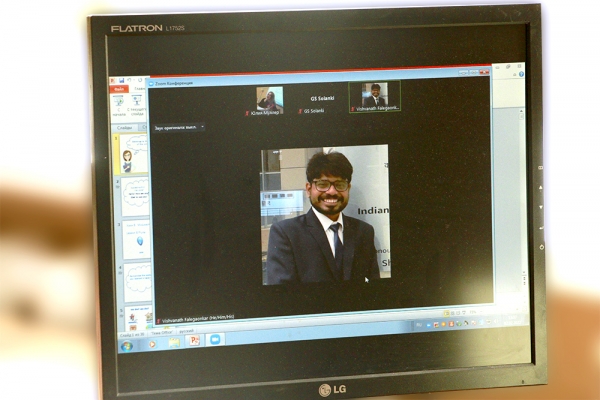This screenshot has width=600, height=400.
Task: Open PowerPoint from the taskbar
Action: tap(194, 340)
